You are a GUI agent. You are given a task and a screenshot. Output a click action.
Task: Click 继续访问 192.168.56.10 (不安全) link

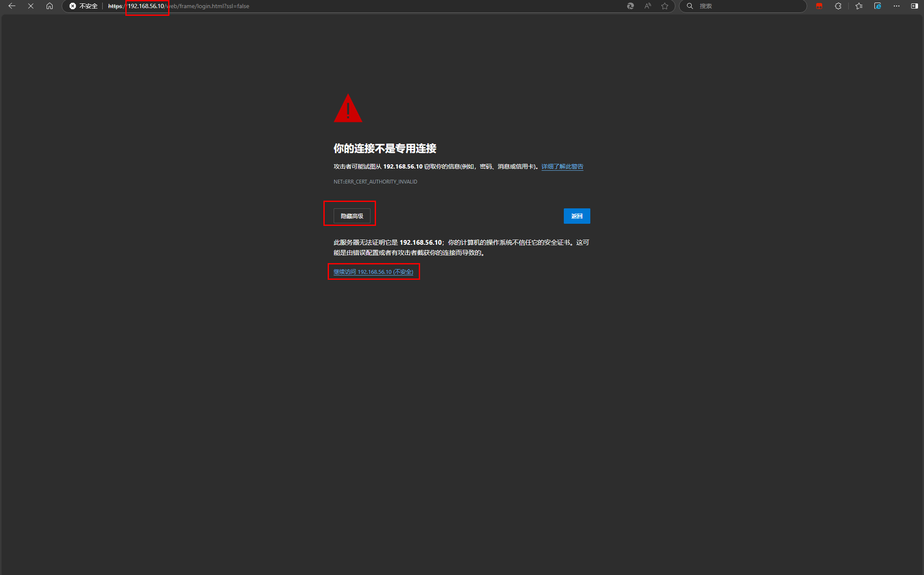tap(373, 272)
